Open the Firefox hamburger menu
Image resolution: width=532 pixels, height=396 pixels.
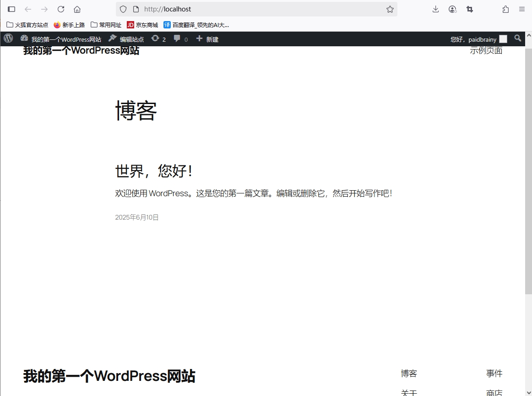point(522,9)
